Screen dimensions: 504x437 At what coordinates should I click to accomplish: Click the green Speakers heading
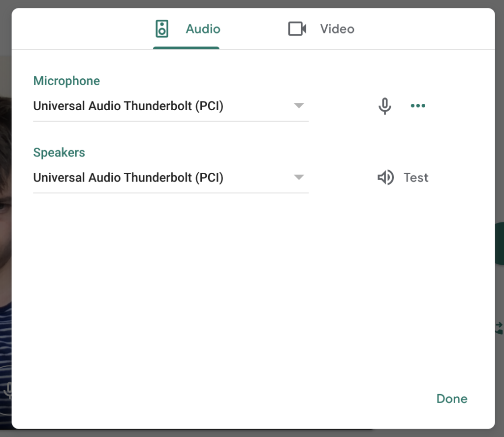[x=59, y=153]
